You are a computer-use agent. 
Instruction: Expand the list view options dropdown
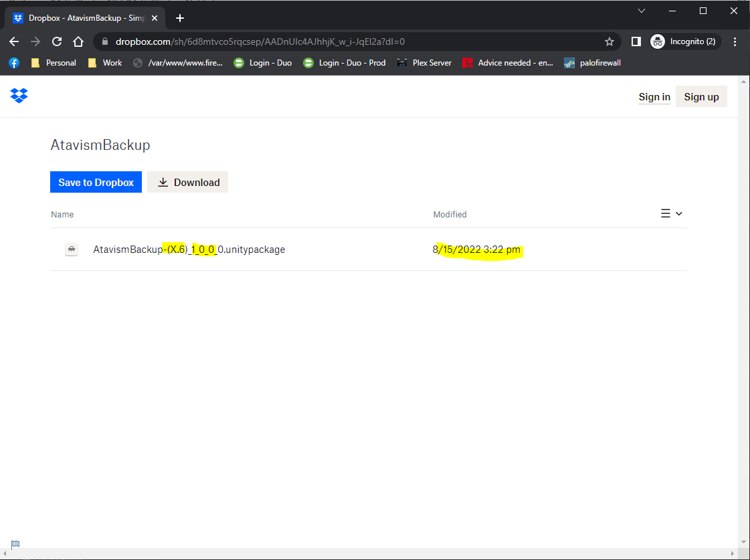[671, 213]
